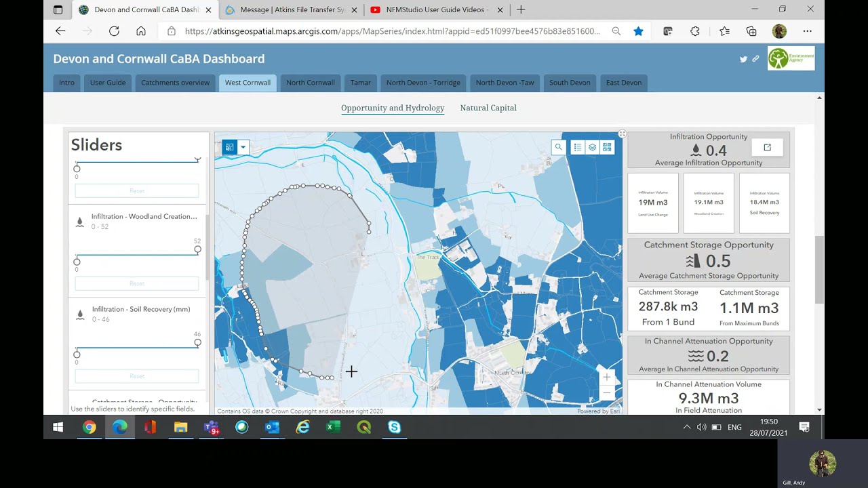Open Chrome from the taskbar
The image size is (868, 488).
coord(90,427)
